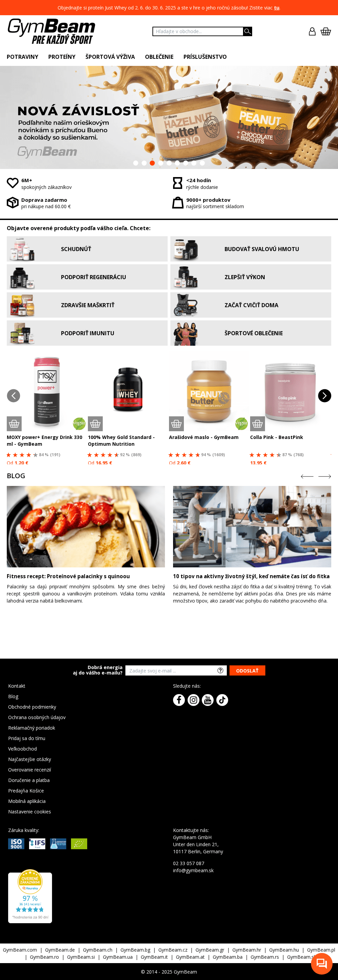Open the live chat bubble

pyautogui.click(x=322, y=963)
